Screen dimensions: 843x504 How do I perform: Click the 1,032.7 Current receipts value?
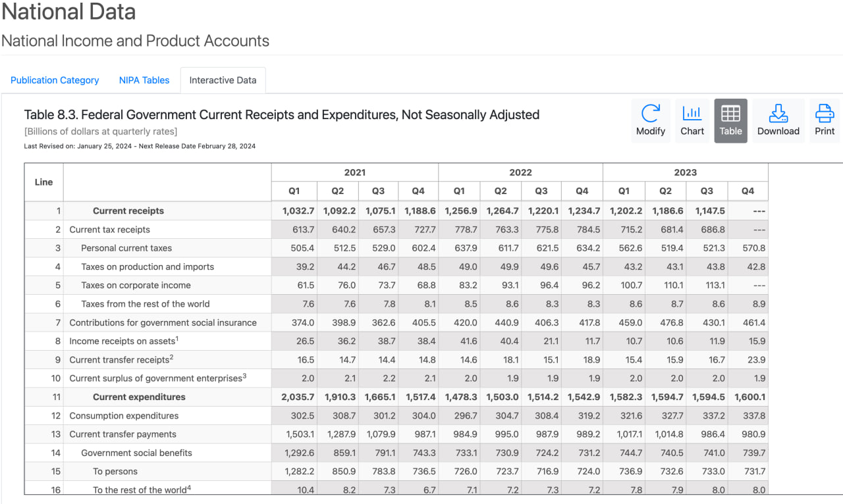[x=298, y=211]
